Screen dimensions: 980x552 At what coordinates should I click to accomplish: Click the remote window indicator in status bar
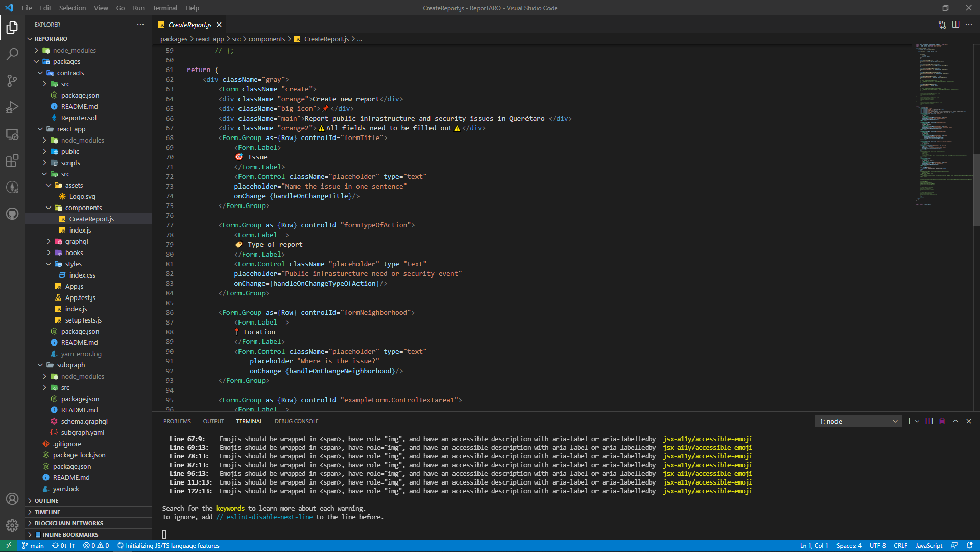9,545
